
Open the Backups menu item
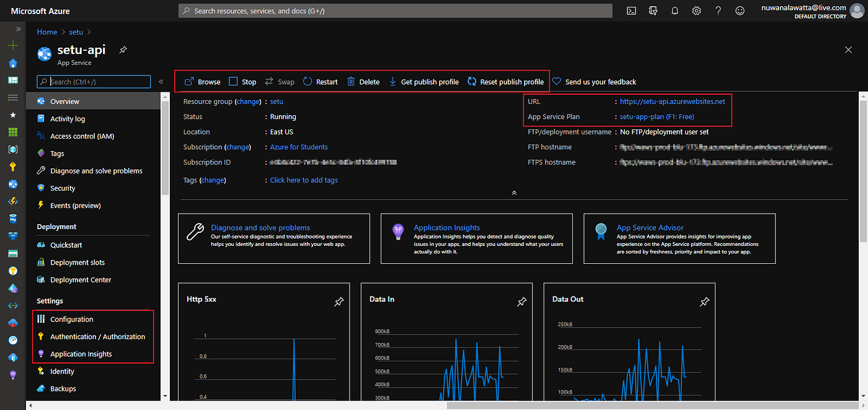[93, 389]
